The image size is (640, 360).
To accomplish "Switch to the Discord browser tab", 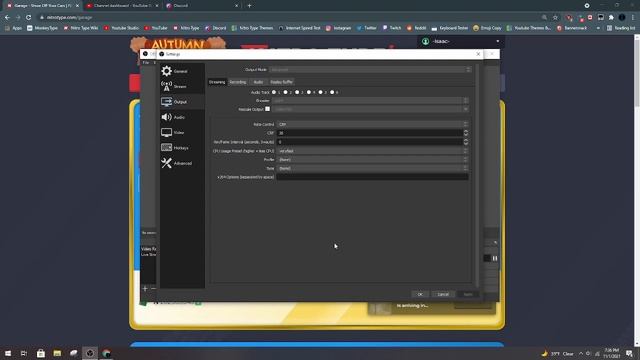I will (202, 6).
